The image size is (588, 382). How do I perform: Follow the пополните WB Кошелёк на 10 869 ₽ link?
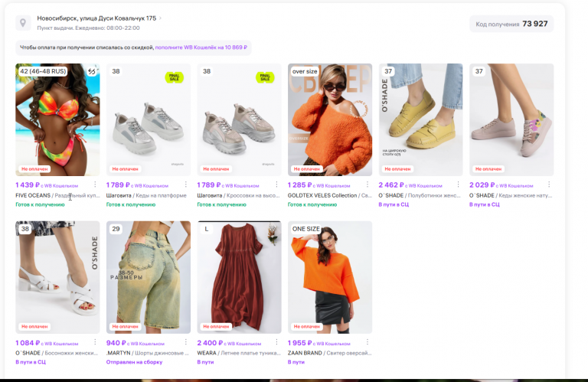tap(201, 47)
